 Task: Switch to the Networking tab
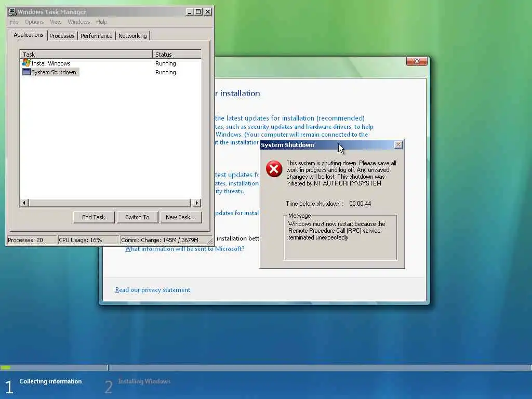(132, 36)
